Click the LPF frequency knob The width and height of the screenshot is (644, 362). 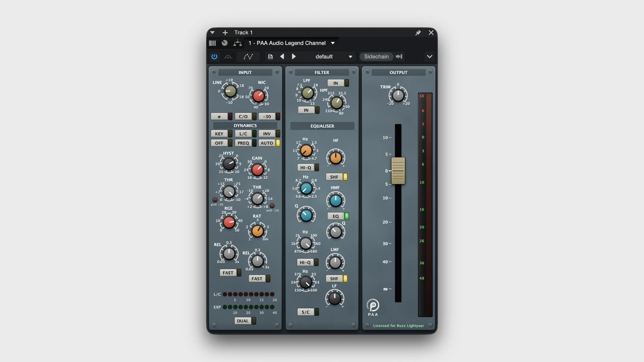[308, 93]
